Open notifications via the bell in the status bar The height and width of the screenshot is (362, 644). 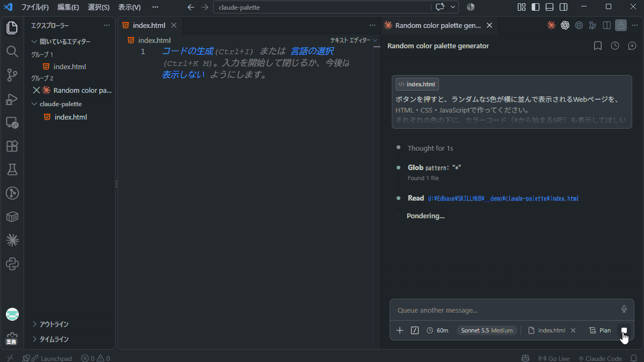tap(633, 358)
